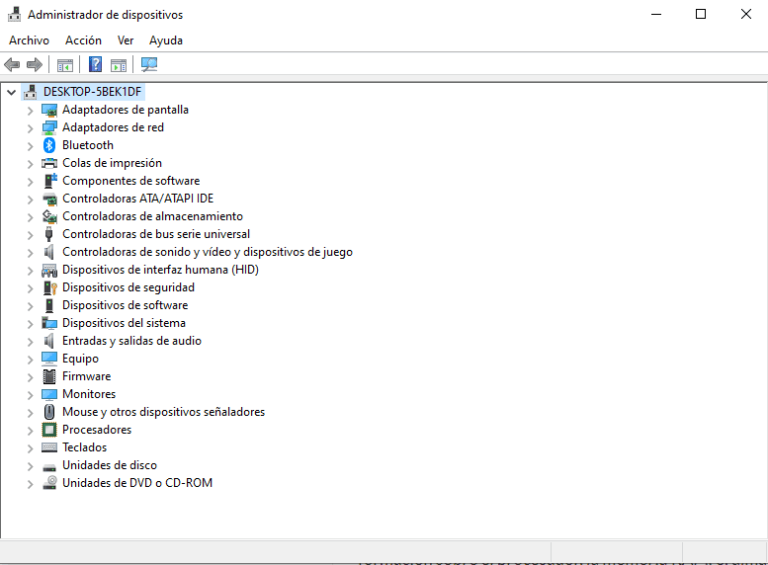768x565 pixels.
Task: Maximize the Administrador de dispositivos window
Action: (701, 14)
